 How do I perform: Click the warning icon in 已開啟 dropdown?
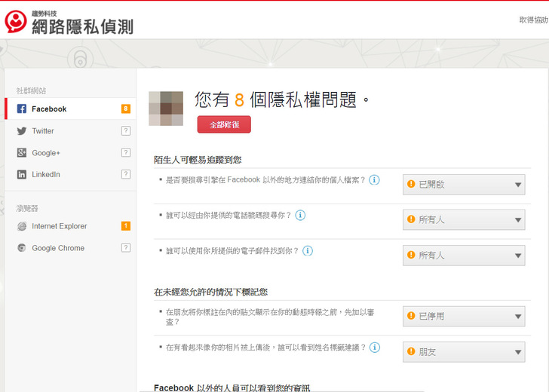(411, 184)
